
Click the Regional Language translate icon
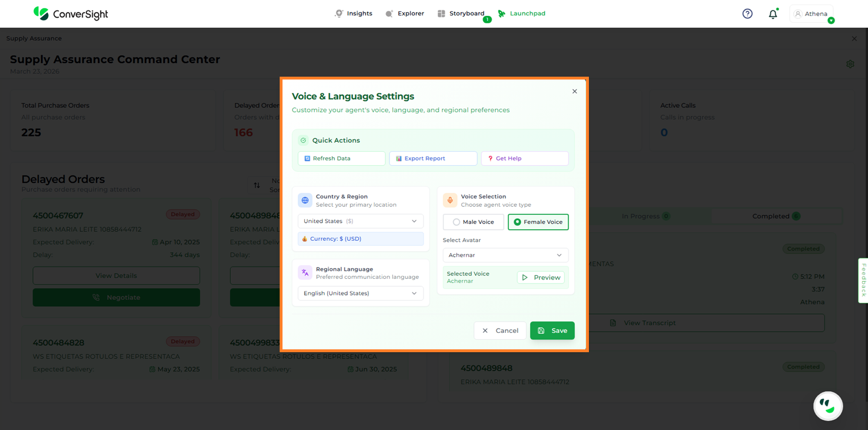point(305,273)
